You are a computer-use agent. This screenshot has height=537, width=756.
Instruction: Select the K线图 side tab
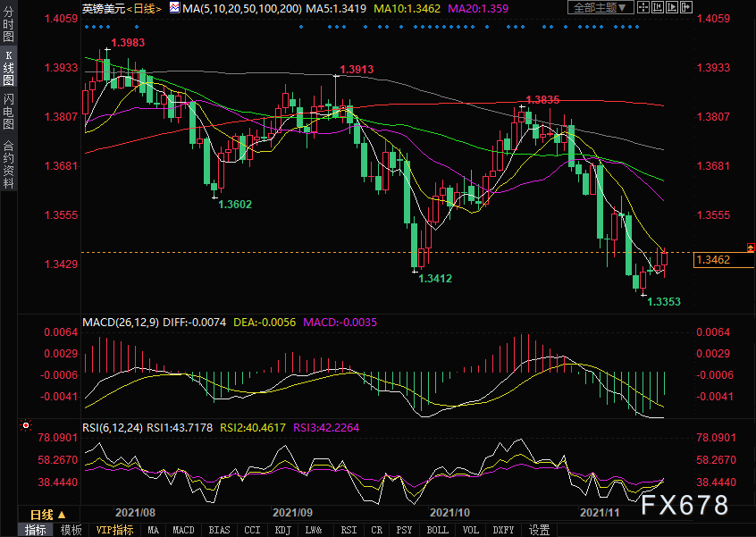(x=8, y=68)
